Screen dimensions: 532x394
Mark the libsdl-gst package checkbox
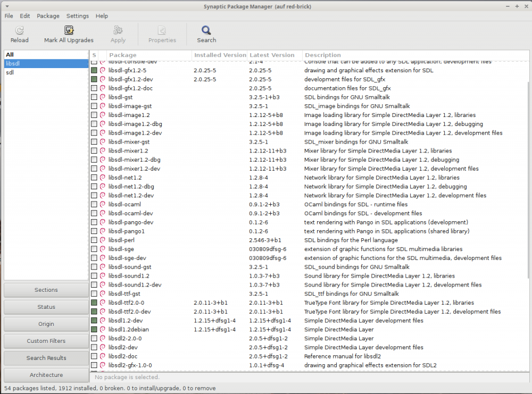pyautogui.click(x=94, y=97)
